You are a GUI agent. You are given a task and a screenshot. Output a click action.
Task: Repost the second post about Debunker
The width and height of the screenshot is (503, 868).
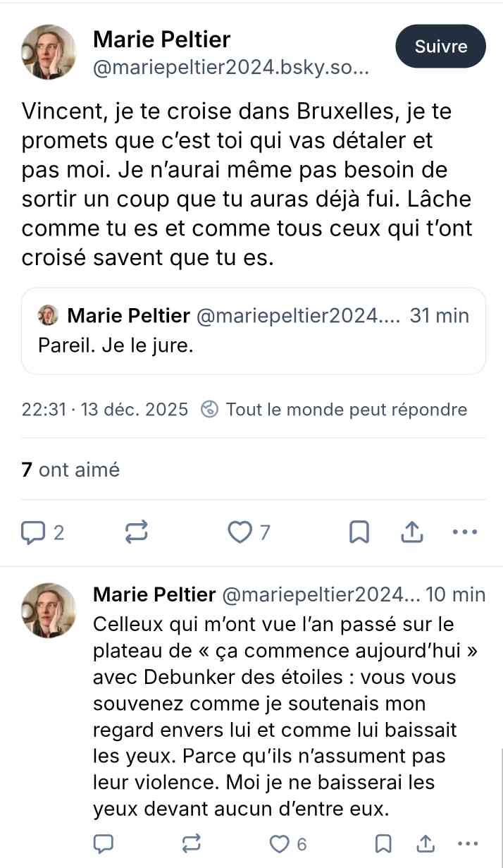pos(191,843)
